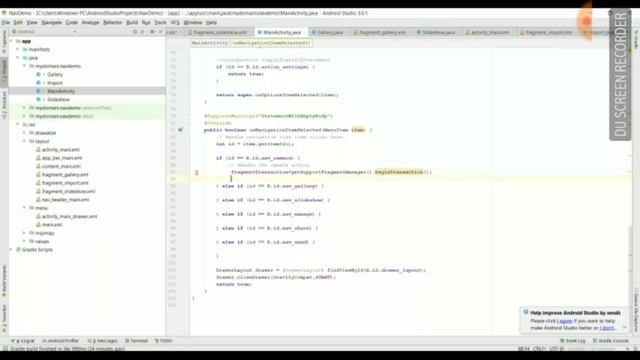
Task: Select Gallery class in project tree
Action: pos(55,75)
